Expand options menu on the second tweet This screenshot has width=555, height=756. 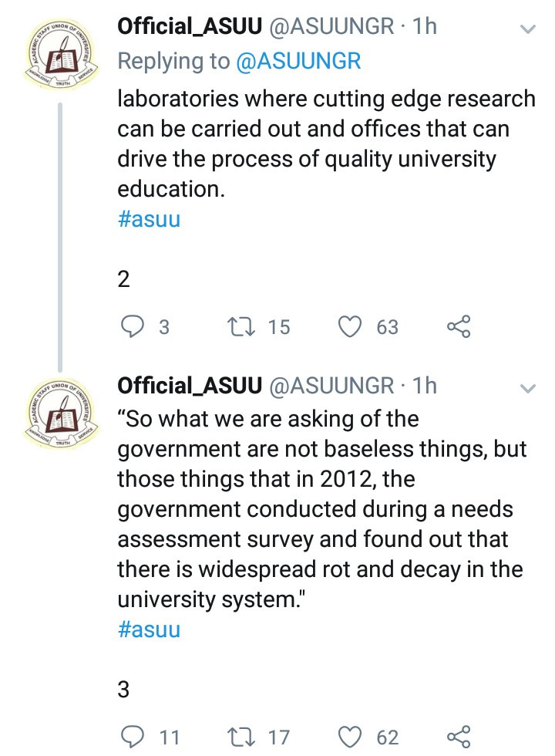[527, 389]
